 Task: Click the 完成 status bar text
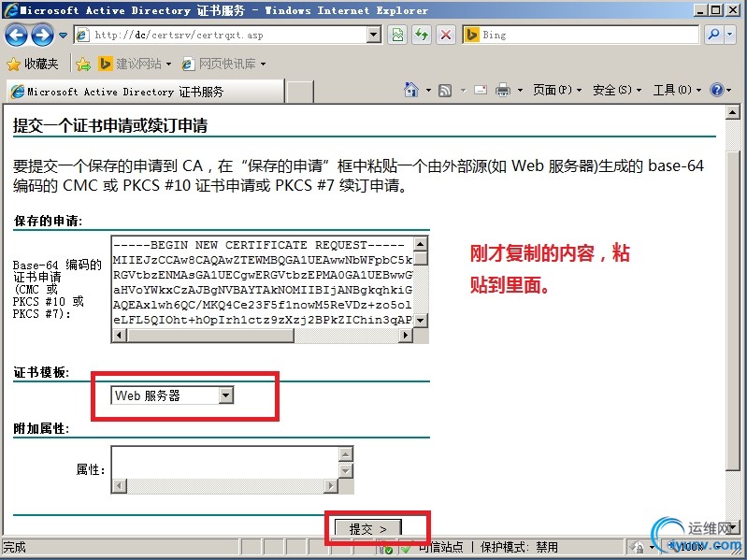pyautogui.click(x=14, y=547)
